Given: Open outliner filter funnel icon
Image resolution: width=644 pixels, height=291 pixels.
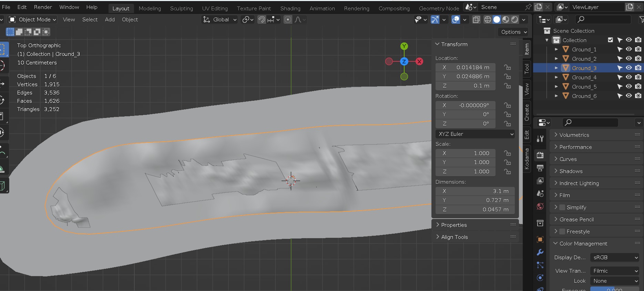Looking at the screenshot, I should tap(641, 20).
